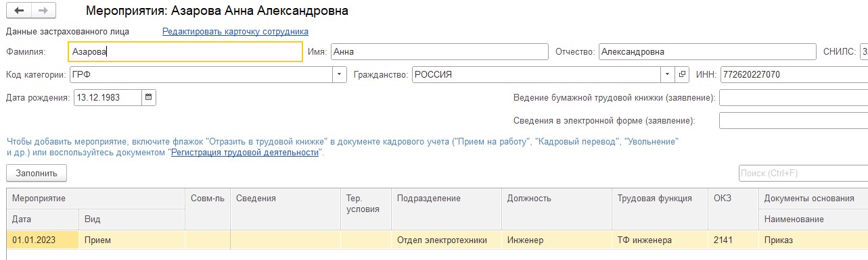Click the search box Поиск (Ctrl+F)
The width and height of the screenshot is (868, 260).
tap(803, 174)
